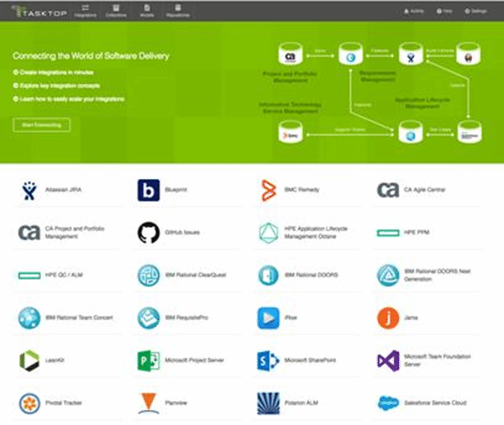Select the BMC Remedy connector icon
Viewport: 504px width, 425px height.
pyautogui.click(x=269, y=191)
